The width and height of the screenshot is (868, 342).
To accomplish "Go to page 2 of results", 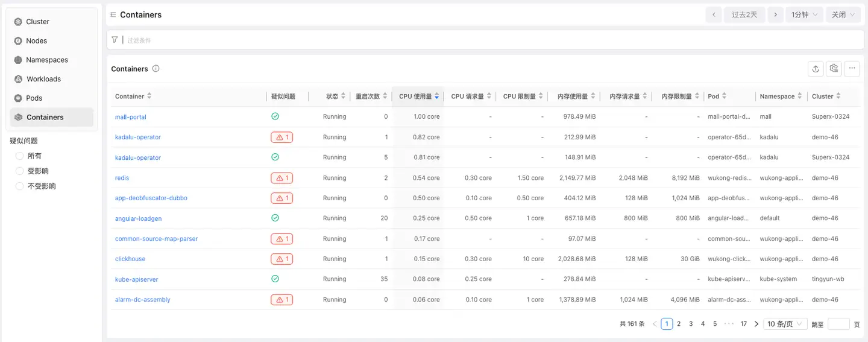I will tap(679, 324).
